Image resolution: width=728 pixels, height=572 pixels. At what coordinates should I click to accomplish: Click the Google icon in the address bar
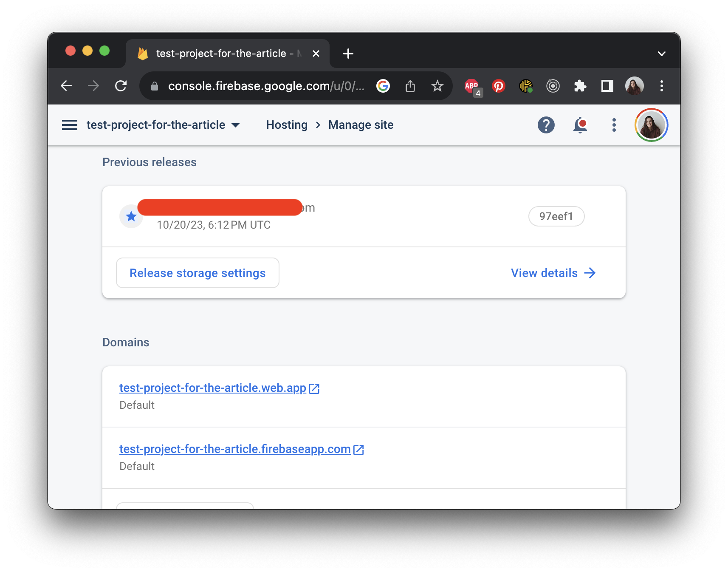383,86
